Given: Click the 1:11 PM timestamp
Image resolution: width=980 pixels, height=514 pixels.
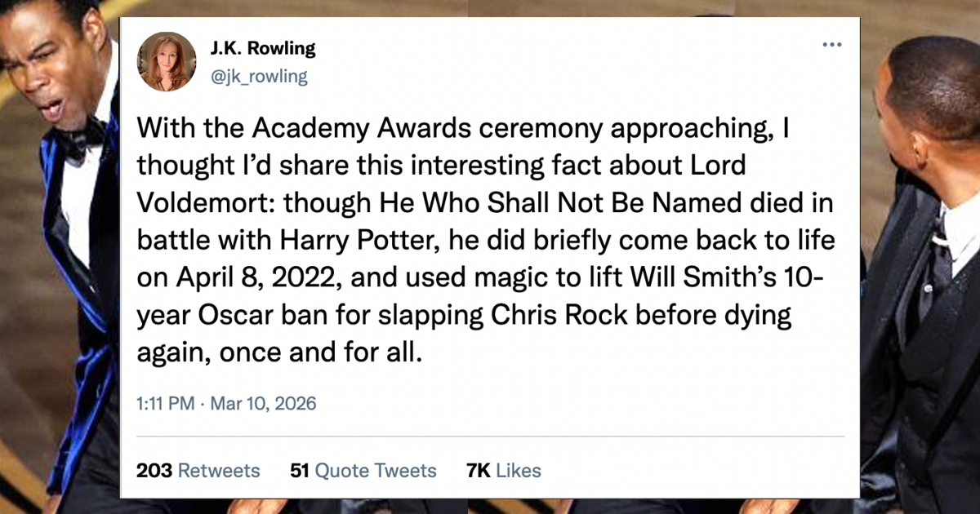Looking at the screenshot, I should click(x=164, y=403).
